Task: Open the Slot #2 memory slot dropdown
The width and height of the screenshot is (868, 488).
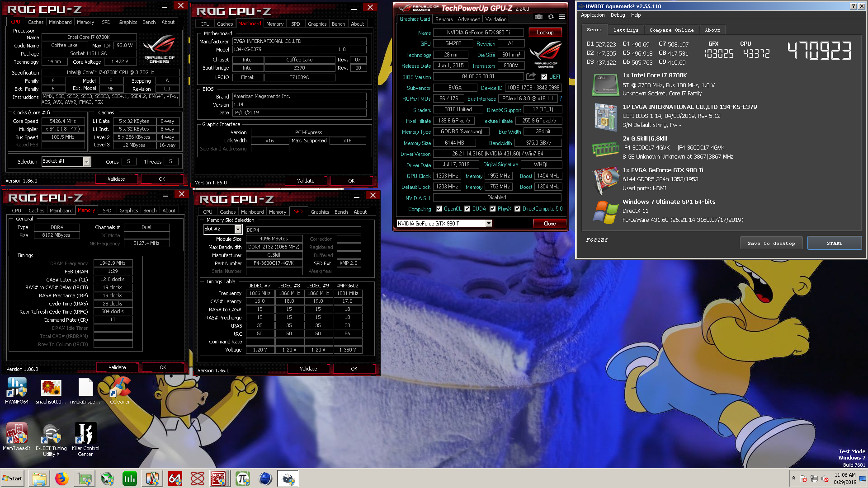Action: click(x=238, y=229)
